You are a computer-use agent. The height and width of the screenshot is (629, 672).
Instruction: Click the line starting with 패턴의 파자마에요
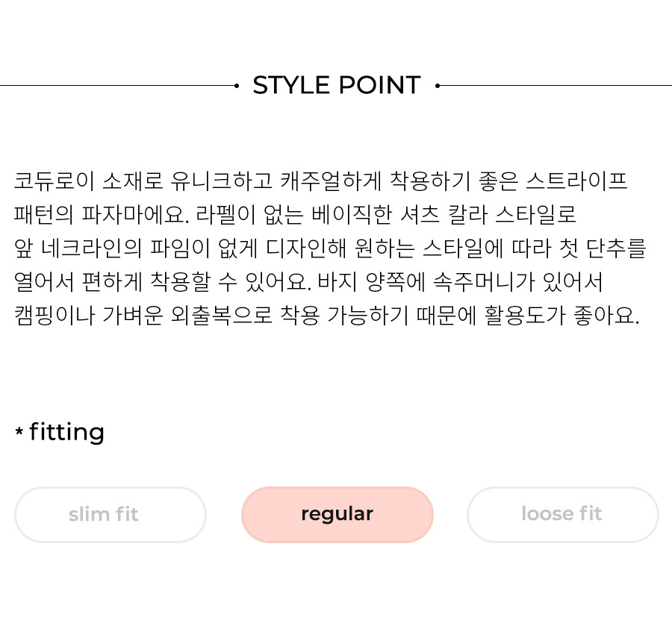[x=295, y=215]
